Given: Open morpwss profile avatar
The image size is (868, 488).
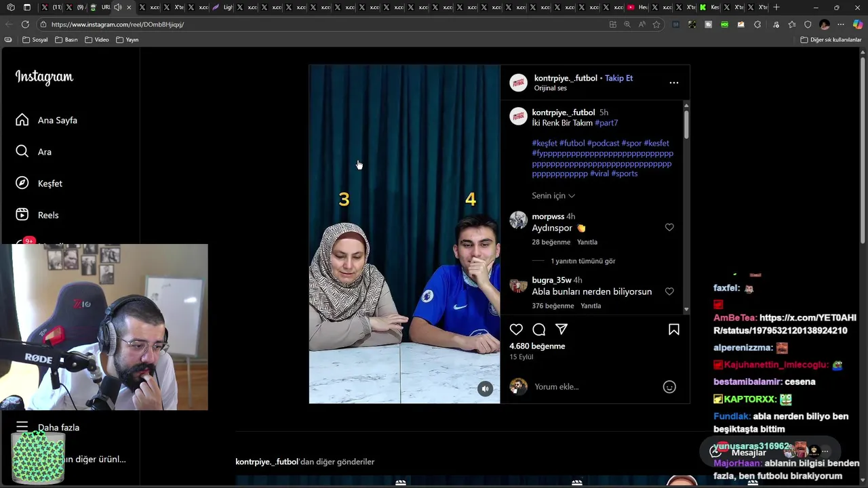Looking at the screenshot, I should pos(519,220).
